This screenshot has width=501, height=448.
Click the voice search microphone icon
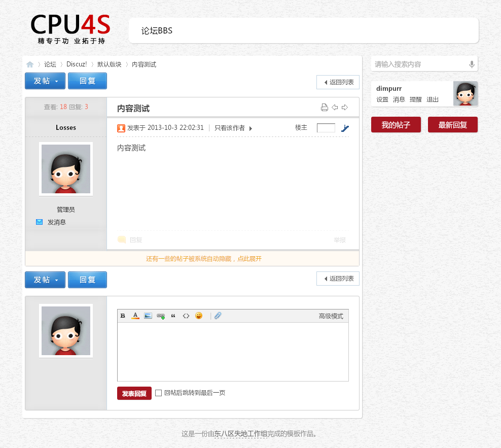tap(472, 64)
